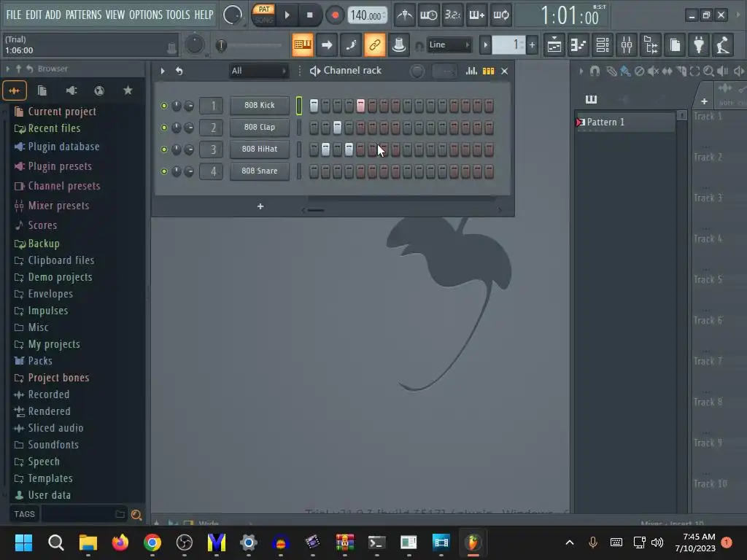Toggle the 808 Kick channel select indicator
Image resolution: width=747 pixels, height=560 pixels.
coord(299,106)
